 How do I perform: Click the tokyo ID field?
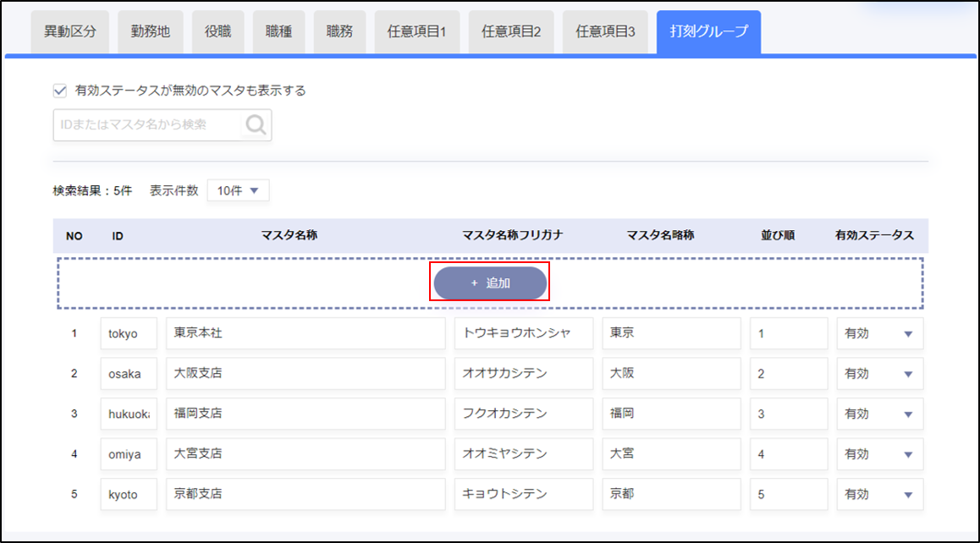click(128, 333)
